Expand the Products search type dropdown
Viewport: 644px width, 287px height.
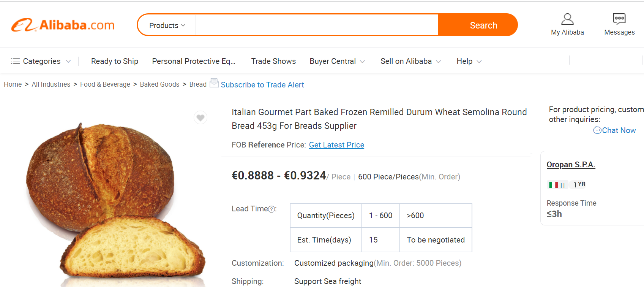[x=167, y=25]
